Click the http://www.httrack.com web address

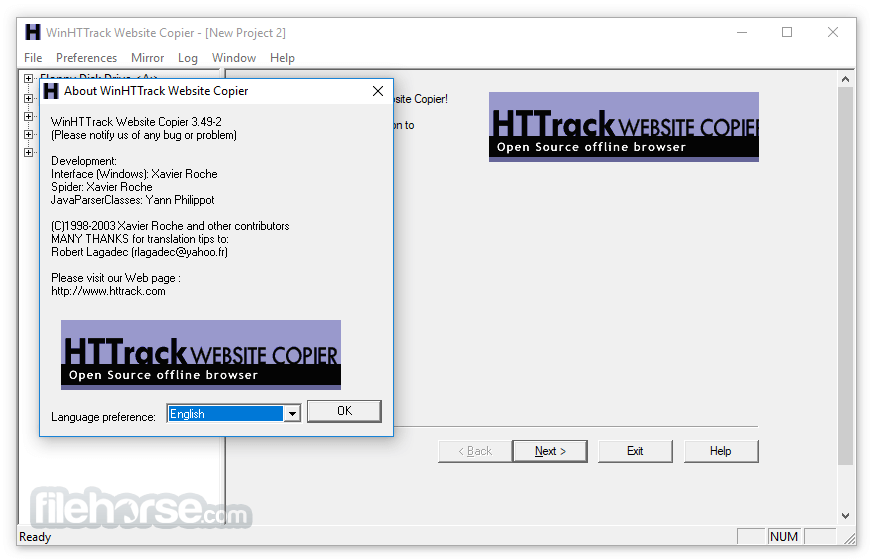(108, 291)
